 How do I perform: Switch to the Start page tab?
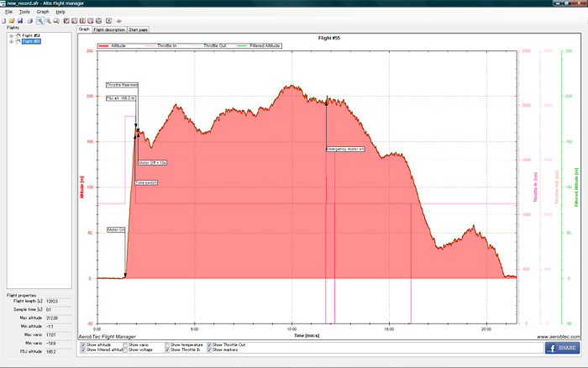[138, 29]
